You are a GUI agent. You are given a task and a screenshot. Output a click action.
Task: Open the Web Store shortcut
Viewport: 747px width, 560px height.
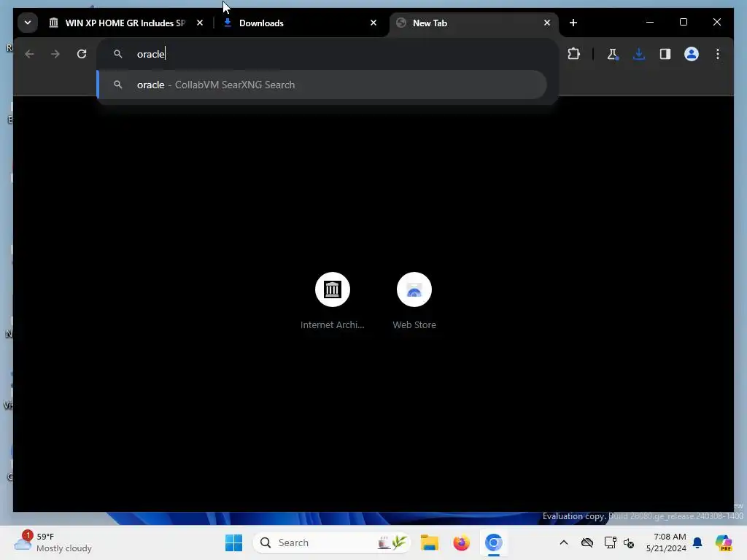414,300
